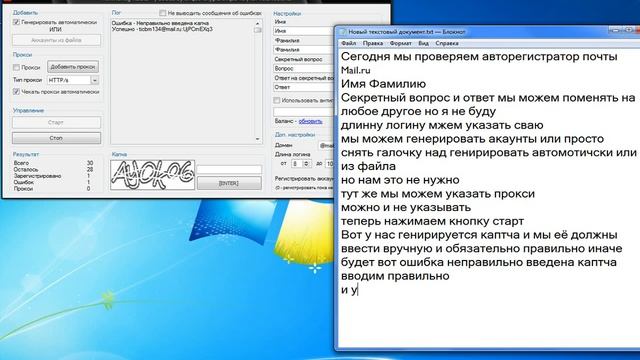This screenshot has width=640, height=360.
Task: Click Notepad line 'Имя Фамилию'
Action: coord(383,84)
